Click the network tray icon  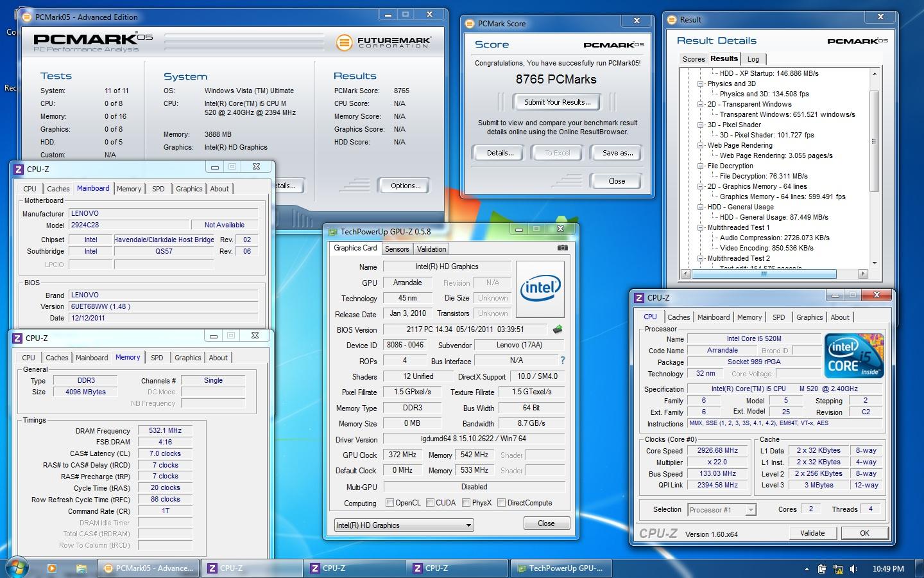837,568
